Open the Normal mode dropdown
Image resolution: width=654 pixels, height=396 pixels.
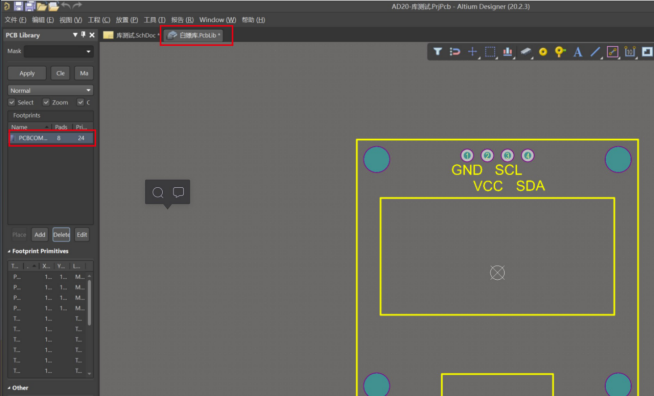tap(50, 90)
